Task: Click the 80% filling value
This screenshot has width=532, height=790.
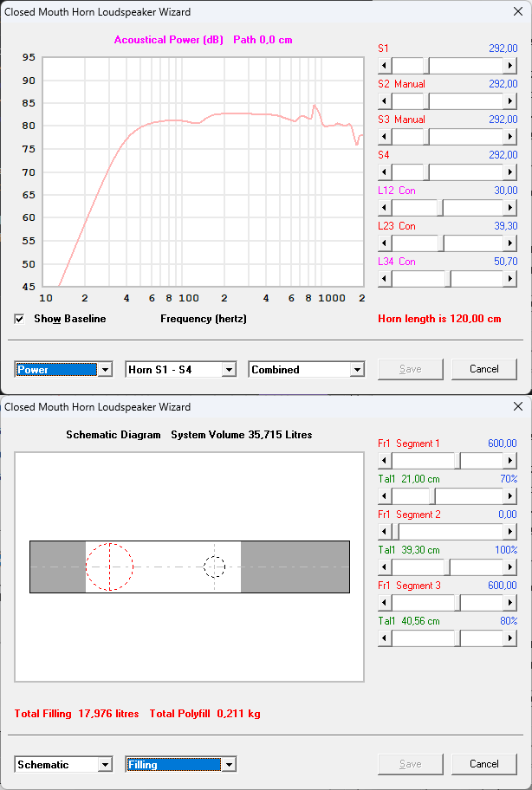Action: coord(509,621)
